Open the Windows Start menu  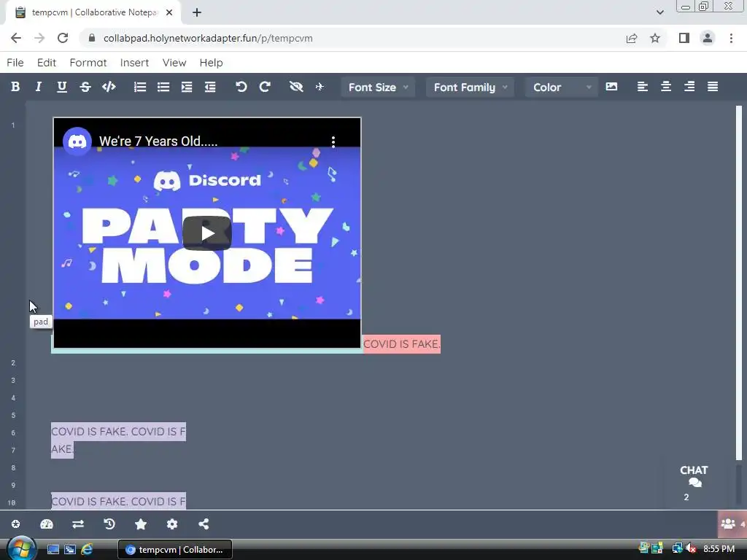click(21, 549)
